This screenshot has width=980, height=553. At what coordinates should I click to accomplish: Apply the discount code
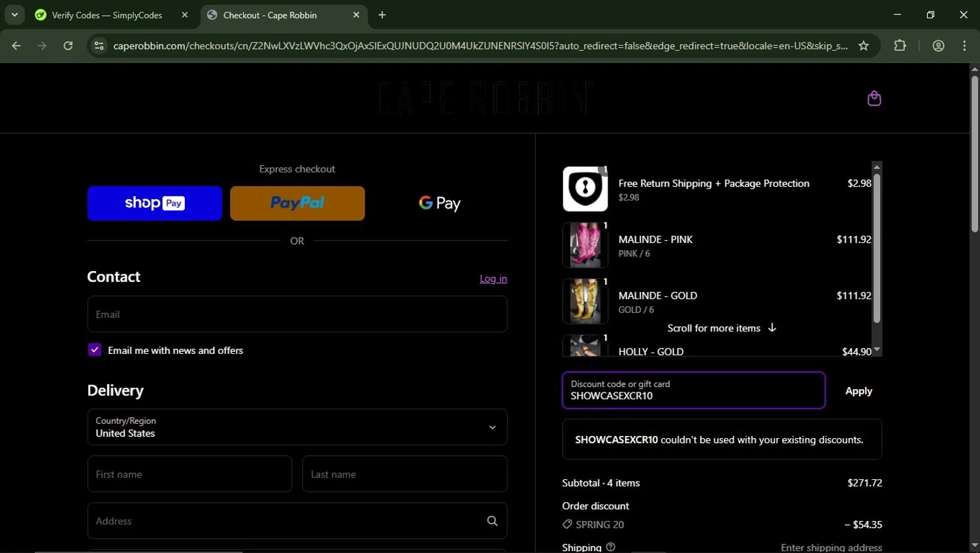(x=858, y=390)
